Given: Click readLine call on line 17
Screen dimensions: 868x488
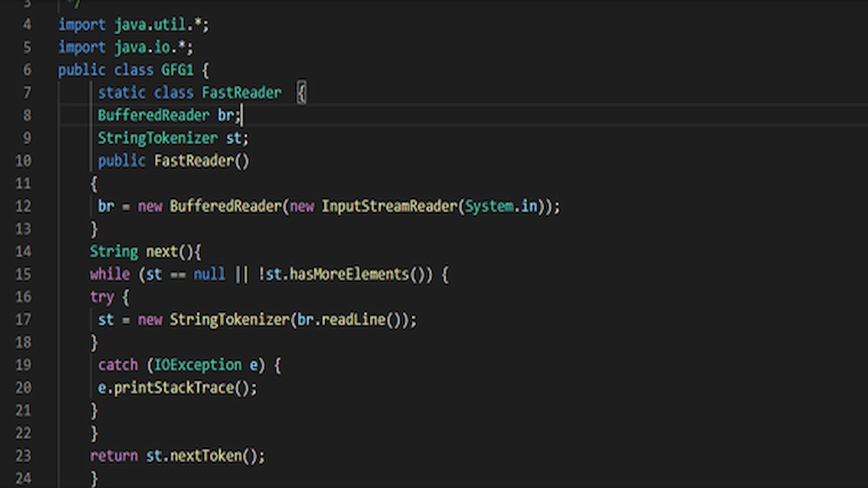Looking at the screenshot, I should [353, 320].
